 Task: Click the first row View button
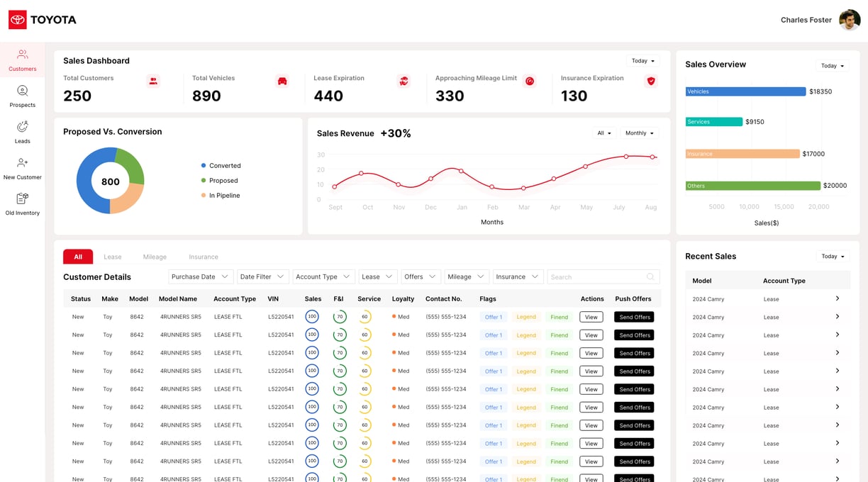[x=591, y=317]
